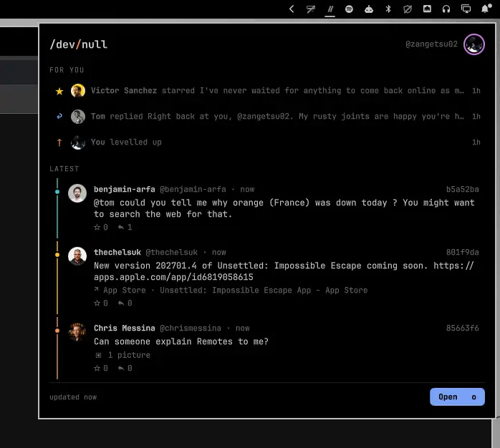The image size is (500, 448).
Task: Click post hash b5a52ba
Action: point(462,189)
